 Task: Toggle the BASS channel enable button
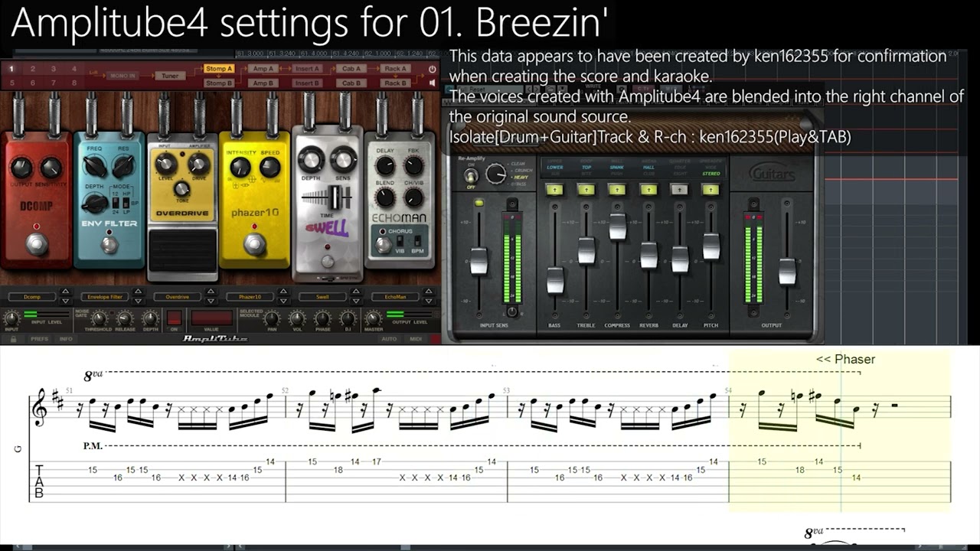click(554, 189)
